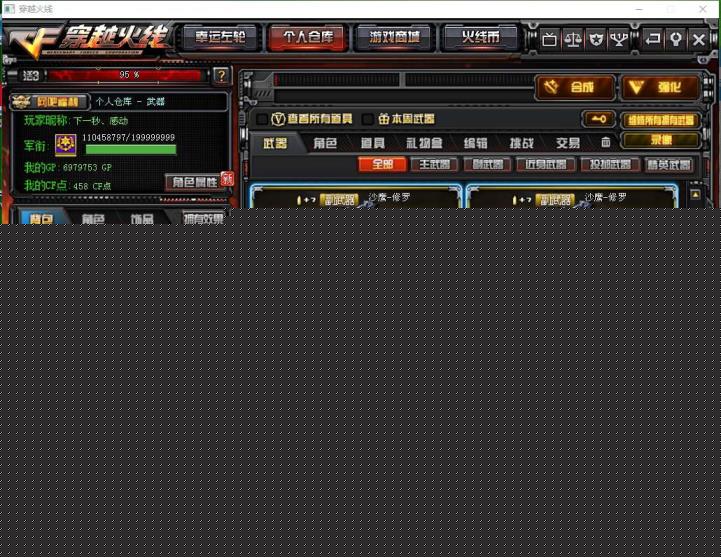721x557 pixels.
Task: Click the return arrow icon
Action: coord(652,39)
